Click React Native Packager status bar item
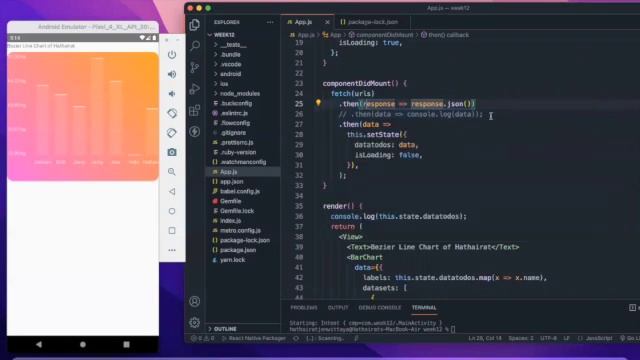This screenshot has height=360, width=640. click(253, 338)
